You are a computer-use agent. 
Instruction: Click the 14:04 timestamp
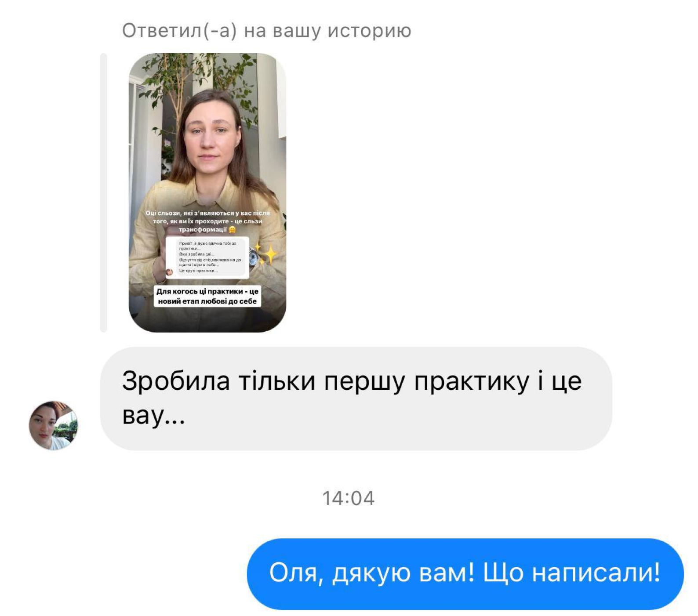pos(349,498)
